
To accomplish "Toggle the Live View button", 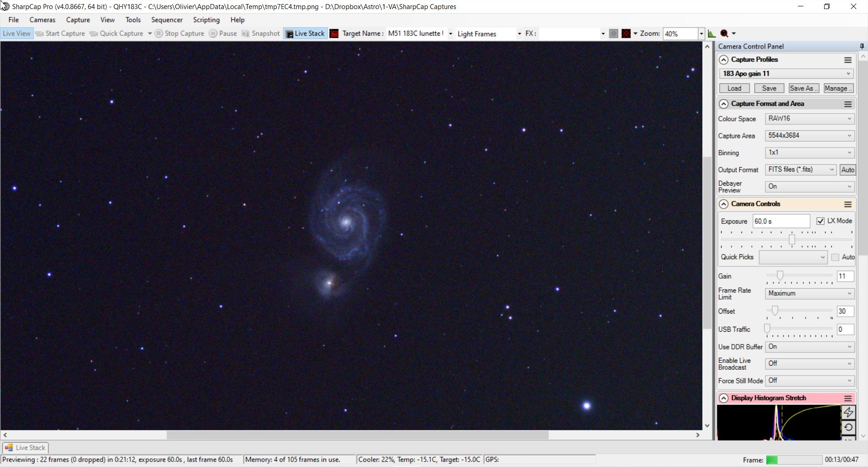I will pos(17,33).
